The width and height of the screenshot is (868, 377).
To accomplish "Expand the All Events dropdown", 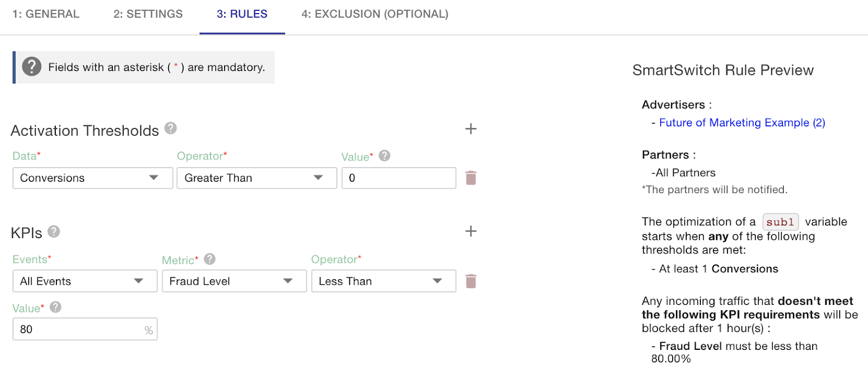I will (x=85, y=281).
